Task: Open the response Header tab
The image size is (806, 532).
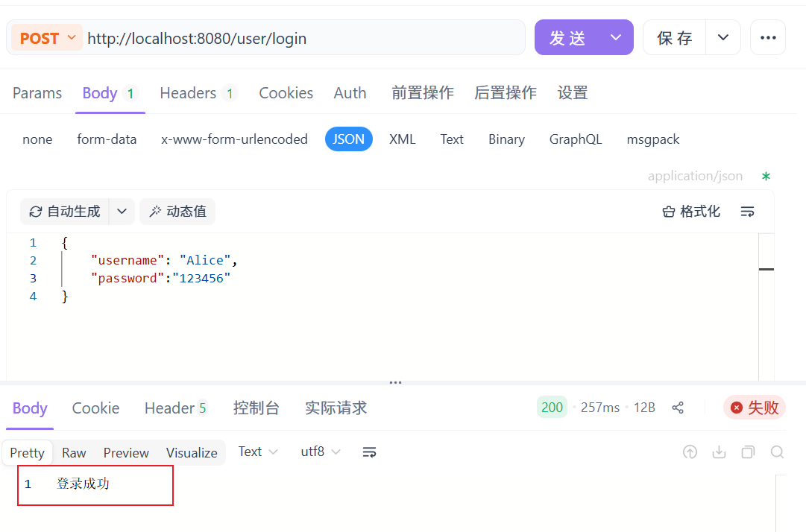Action: coord(176,408)
